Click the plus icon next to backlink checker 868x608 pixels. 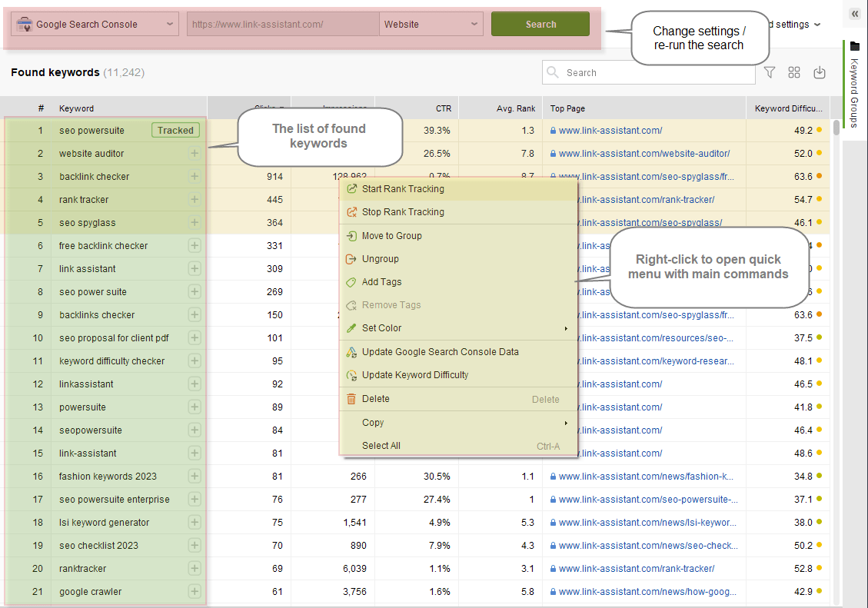click(195, 177)
